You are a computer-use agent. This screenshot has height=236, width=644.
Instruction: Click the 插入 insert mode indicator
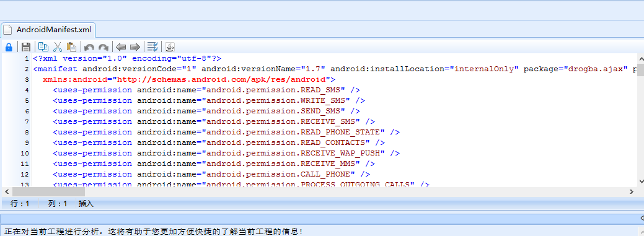point(86,203)
